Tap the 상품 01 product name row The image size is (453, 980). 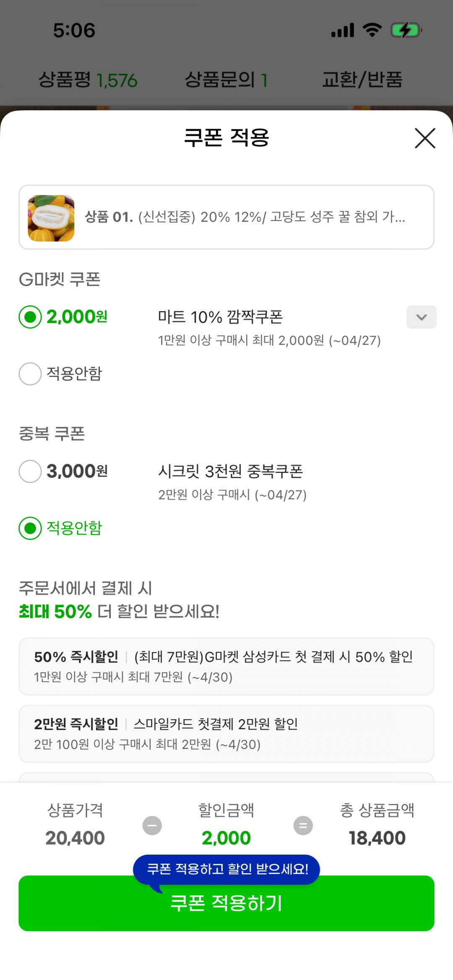[245, 217]
